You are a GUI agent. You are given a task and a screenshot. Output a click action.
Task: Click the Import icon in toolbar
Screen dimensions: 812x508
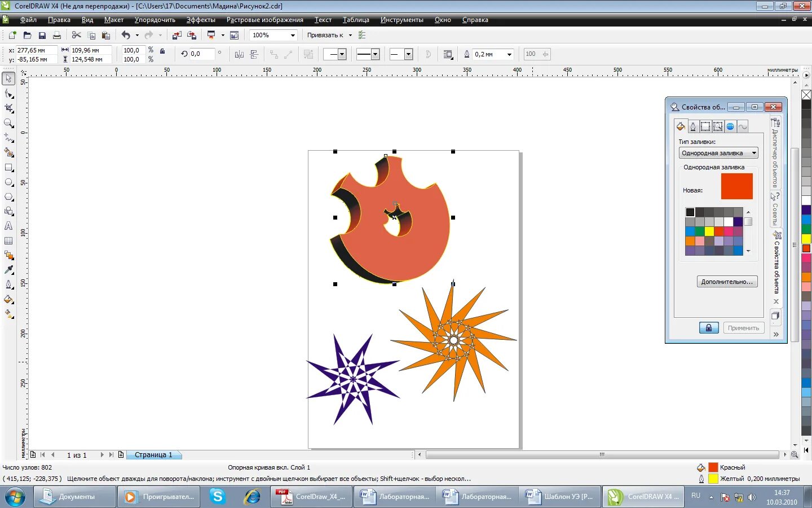tap(176, 35)
